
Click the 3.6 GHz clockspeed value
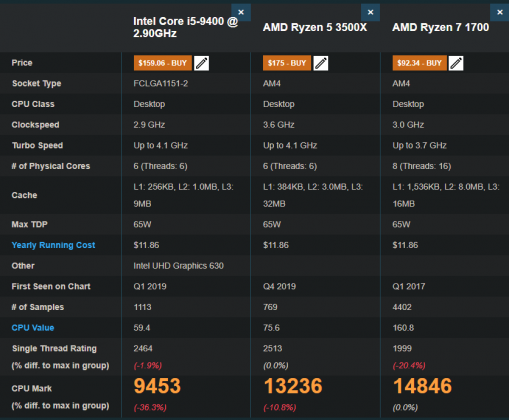click(x=279, y=125)
